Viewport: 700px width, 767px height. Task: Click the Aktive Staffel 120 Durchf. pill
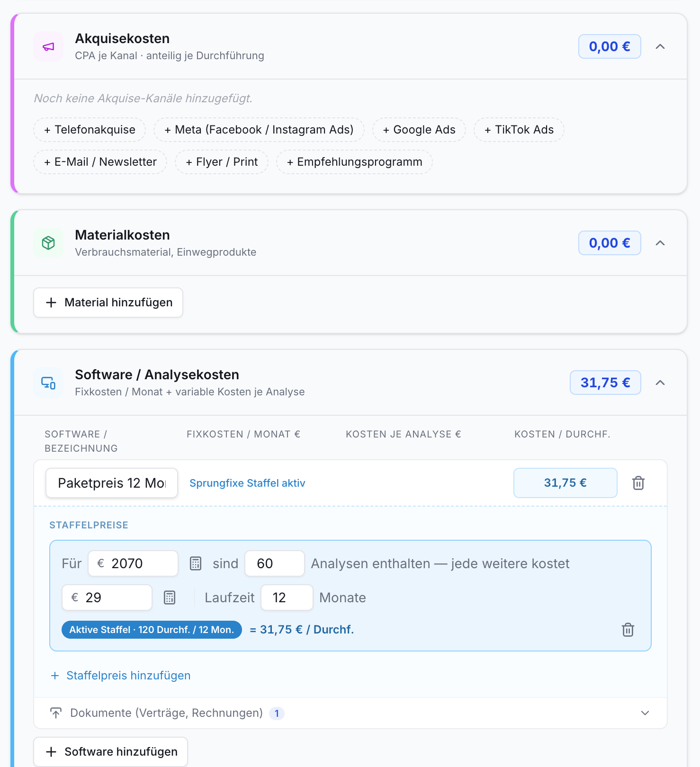152,630
